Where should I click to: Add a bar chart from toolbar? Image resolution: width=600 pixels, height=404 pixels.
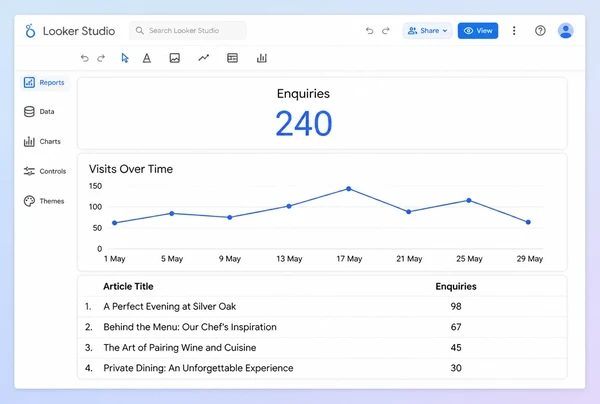tap(262, 58)
